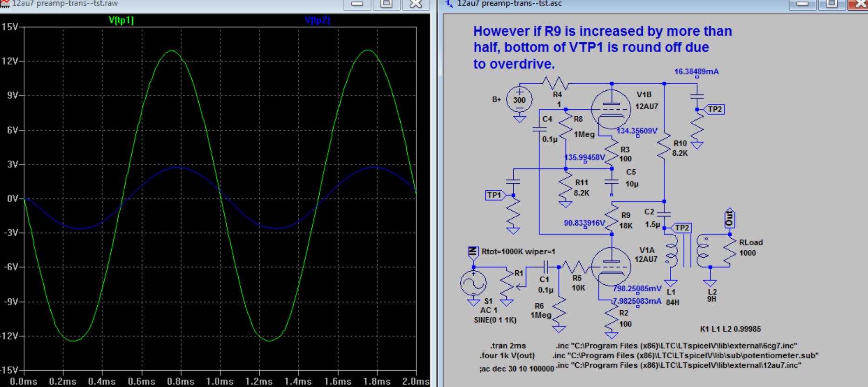This screenshot has width=868, height=387.
Task: Click the Out net label flag
Action: [729, 218]
